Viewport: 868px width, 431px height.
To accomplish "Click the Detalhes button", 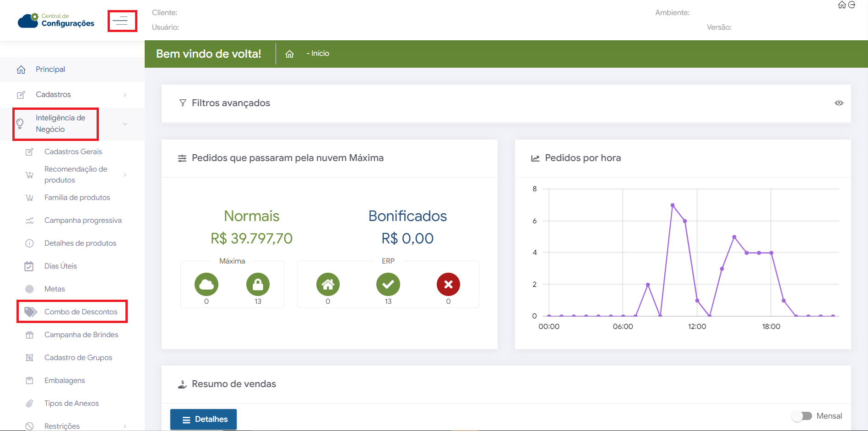I will coord(203,419).
